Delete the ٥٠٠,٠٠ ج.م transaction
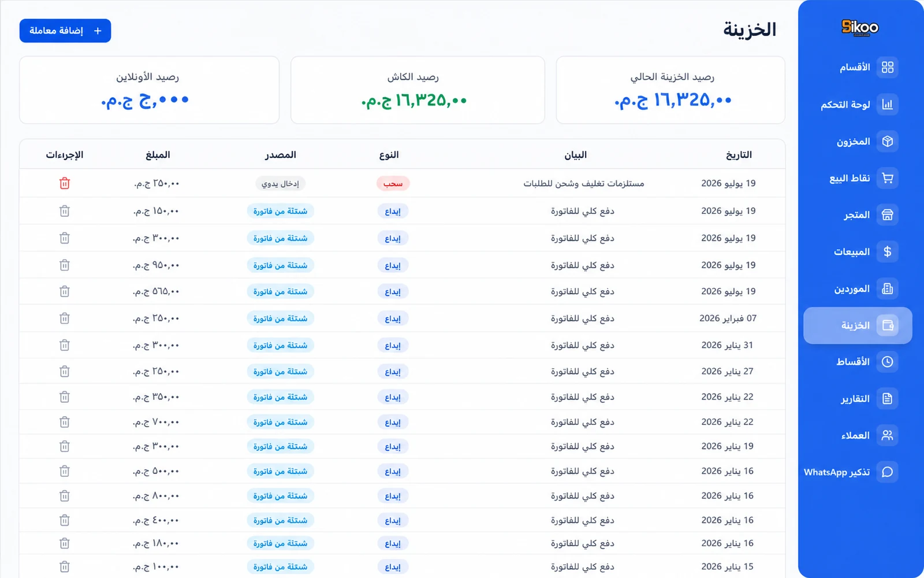 click(x=65, y=471)
